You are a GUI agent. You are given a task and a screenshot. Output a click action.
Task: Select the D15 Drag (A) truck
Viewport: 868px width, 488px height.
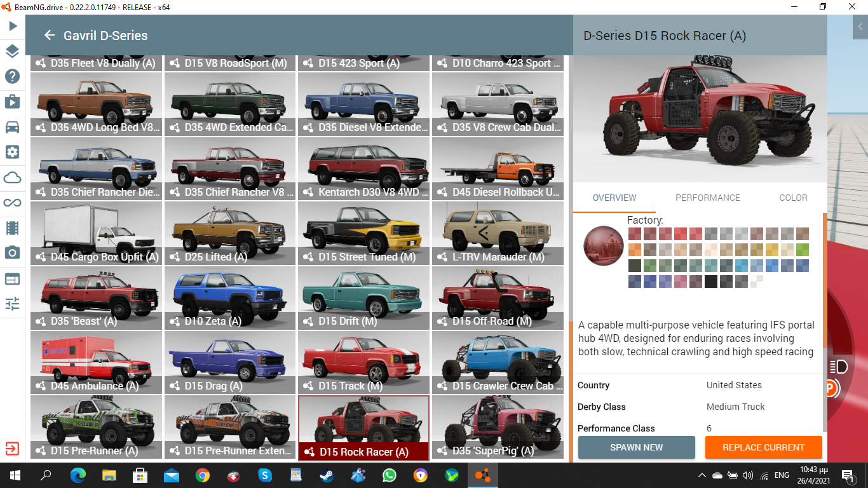pyautogui.click(x=231, y=362)
